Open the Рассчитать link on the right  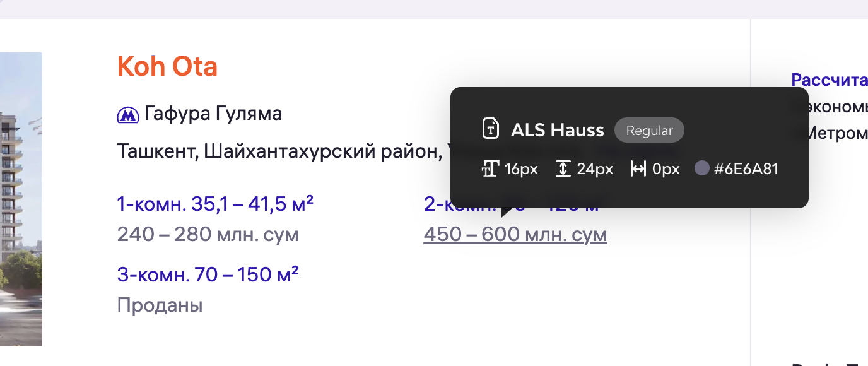pos(830,80)
